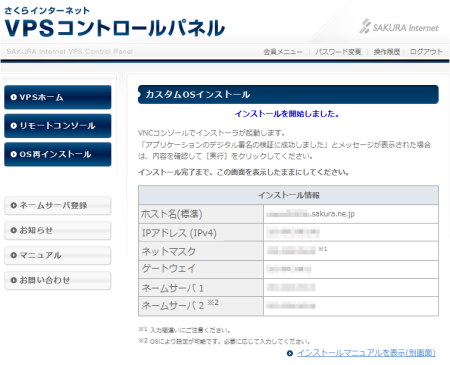Click the IPアドレス (IPv4) label cell
The width and height of the screenshot is (450, 365).
201,233
